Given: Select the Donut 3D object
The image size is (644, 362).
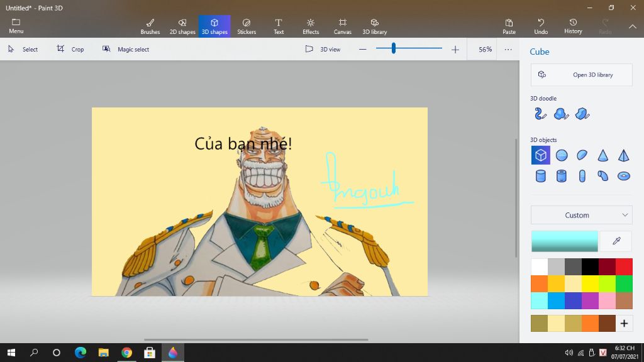Looking at the screenshot, I should click(x=623, y=176).
